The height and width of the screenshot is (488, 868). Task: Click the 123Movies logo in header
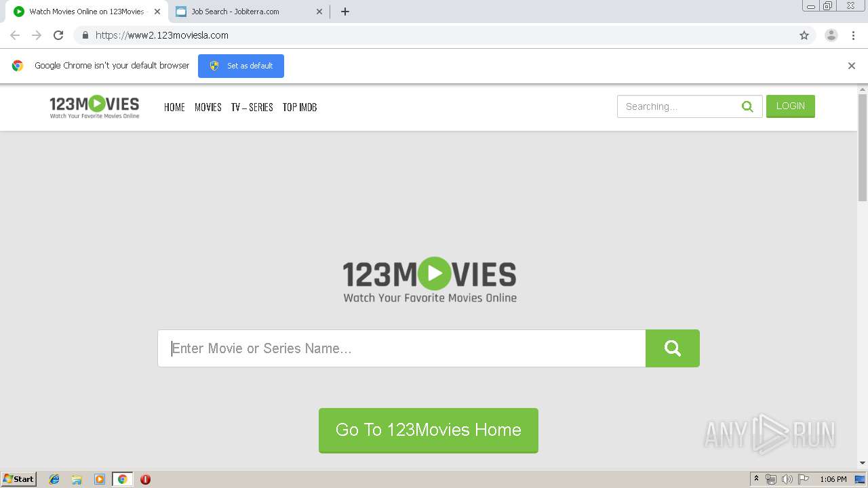click(94, 106)
